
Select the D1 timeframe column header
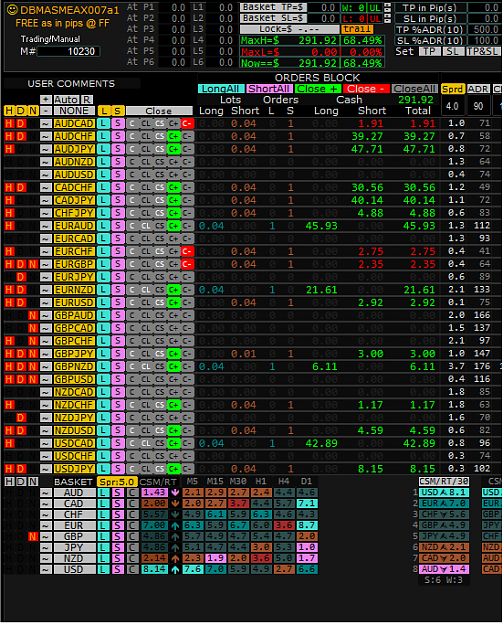pyautogui.click(x=307, y=482)
